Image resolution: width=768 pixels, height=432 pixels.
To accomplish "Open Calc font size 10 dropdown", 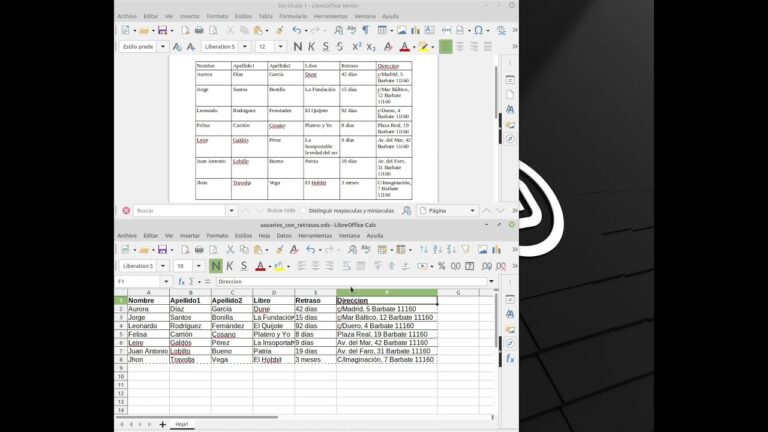I will tap(198, 266).
